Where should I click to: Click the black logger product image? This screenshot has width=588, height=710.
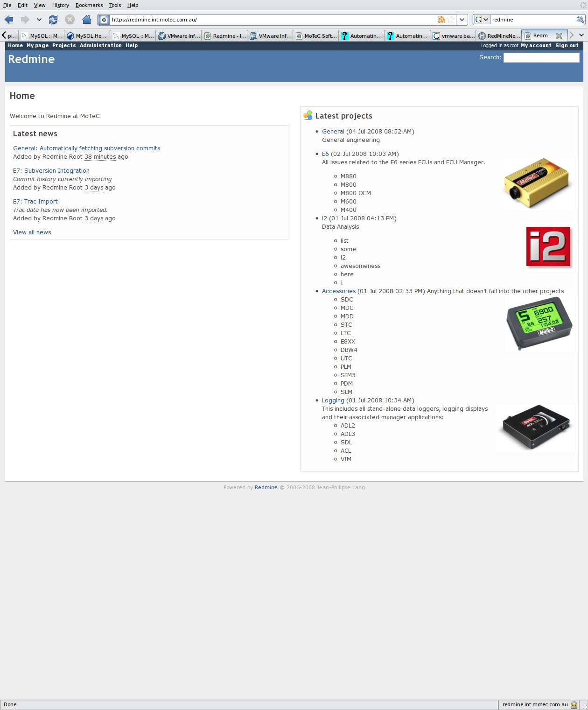[535, 428]
